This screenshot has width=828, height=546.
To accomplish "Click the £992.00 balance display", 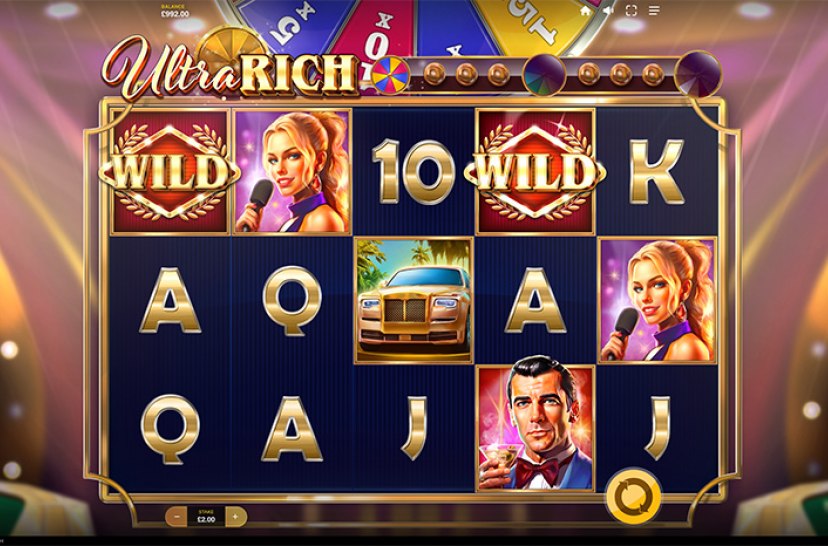I will click(175, 11).
